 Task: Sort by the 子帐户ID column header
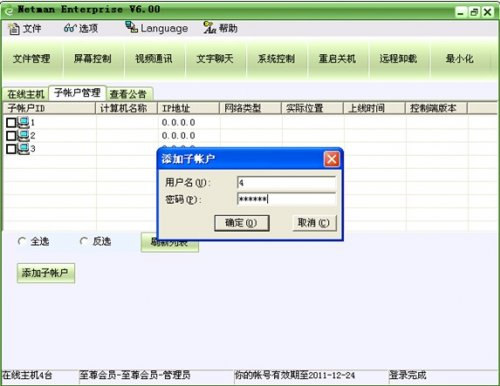tap(49, 108)
